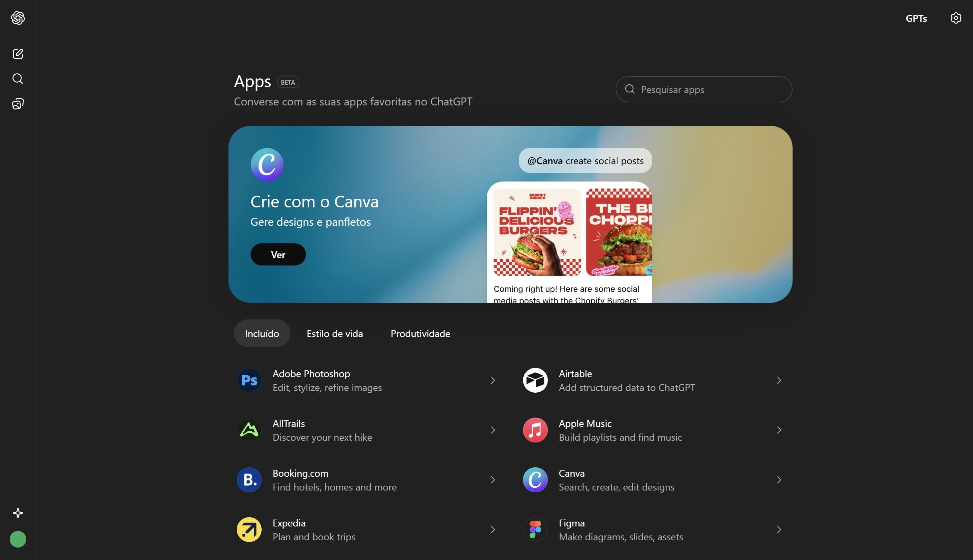Open the image library icon in sidebar
The height and width of the screenshot is (560, 973).
(18, 103)
